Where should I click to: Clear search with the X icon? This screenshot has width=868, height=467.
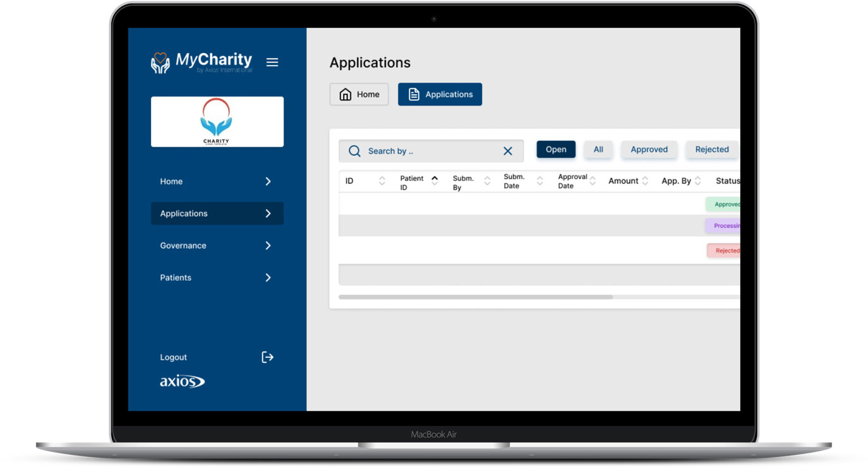(x=507, y=151)
